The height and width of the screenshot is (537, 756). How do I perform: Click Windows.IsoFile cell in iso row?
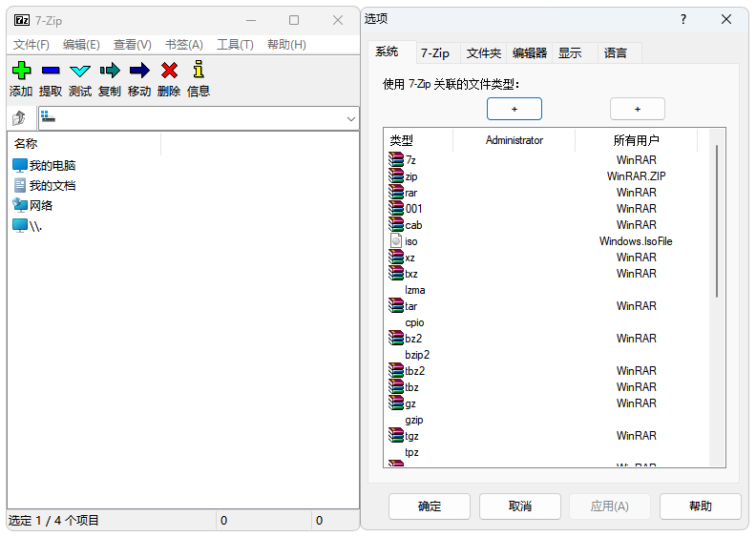tap(636, 240)
